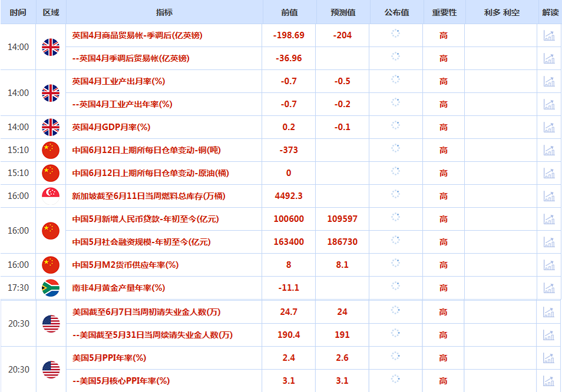
Task: Open 美国5月PPI年率(%) indicator
Action: pos(109,358)
